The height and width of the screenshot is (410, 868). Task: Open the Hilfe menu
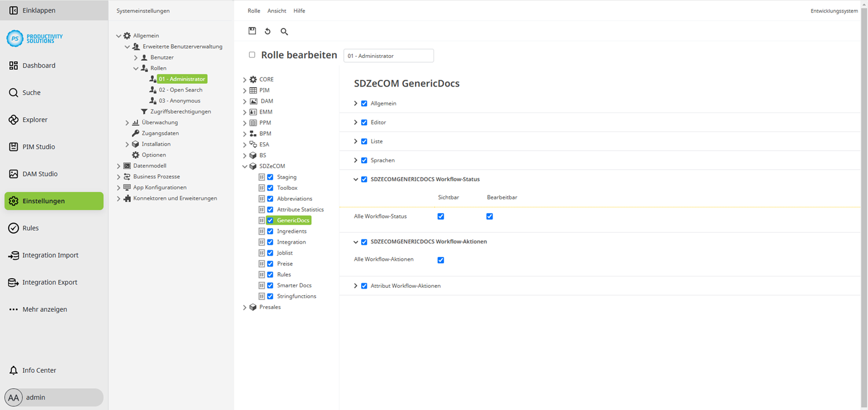click(299, 10)
